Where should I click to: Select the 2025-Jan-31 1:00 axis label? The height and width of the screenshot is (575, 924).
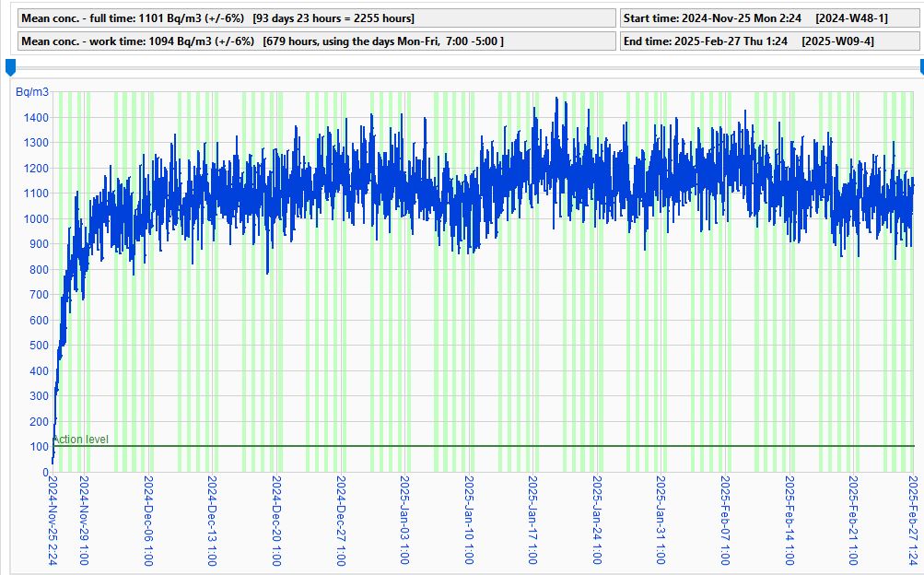(x=661, y=521)
